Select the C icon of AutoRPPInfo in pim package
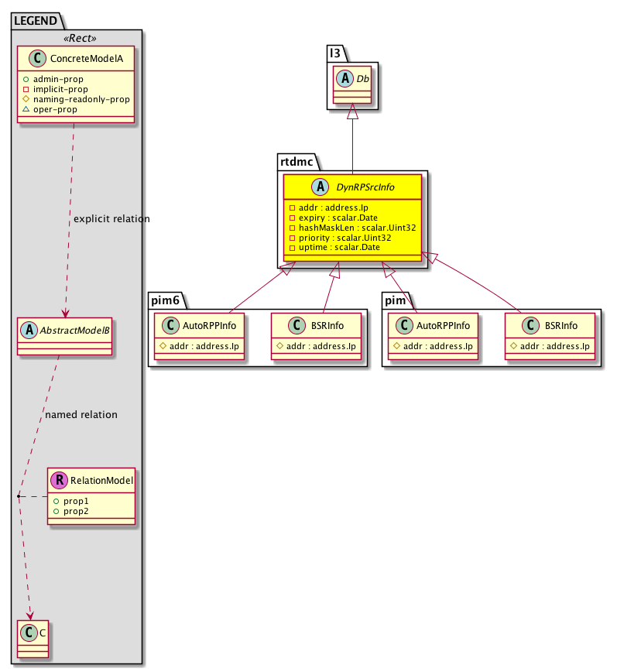617x672 pixels. pos(403,325)
